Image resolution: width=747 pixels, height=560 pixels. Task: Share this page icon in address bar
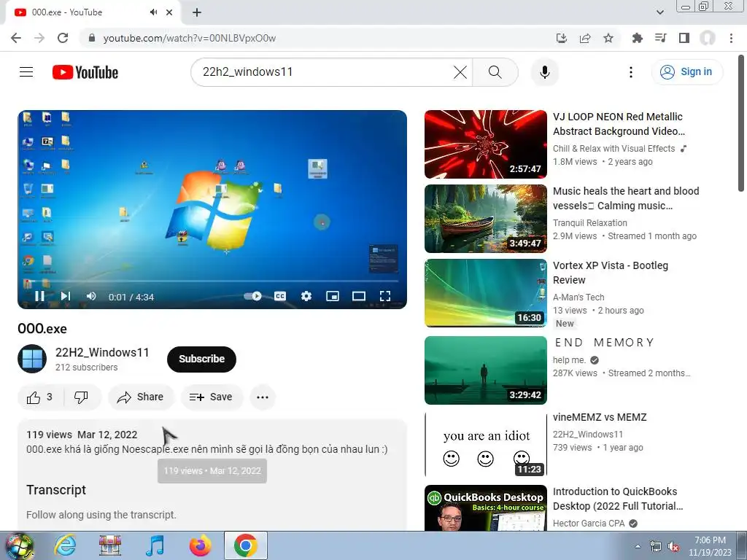pos(585,38)
